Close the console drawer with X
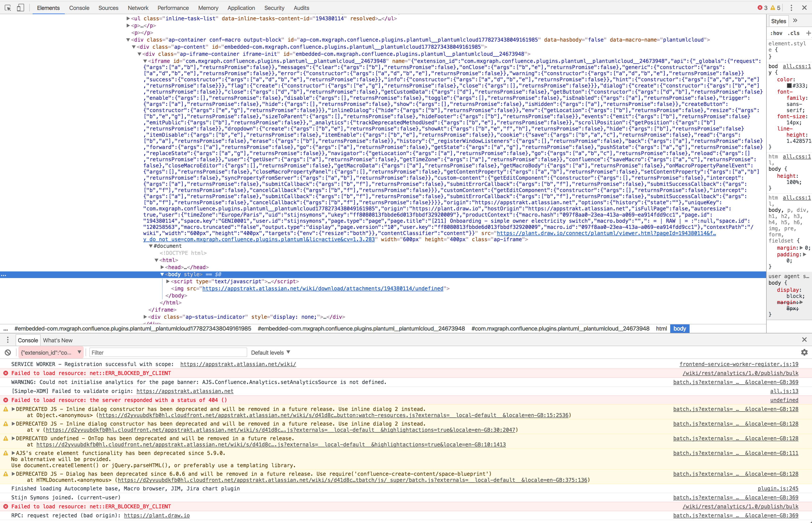The image size is (812, 523). click(804, 340)
